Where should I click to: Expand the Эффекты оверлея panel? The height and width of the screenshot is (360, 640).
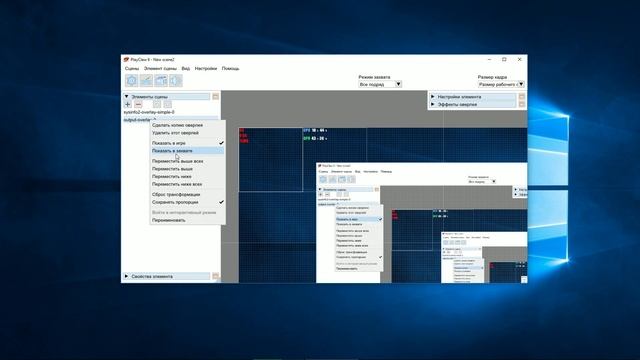tap(433, 104)
